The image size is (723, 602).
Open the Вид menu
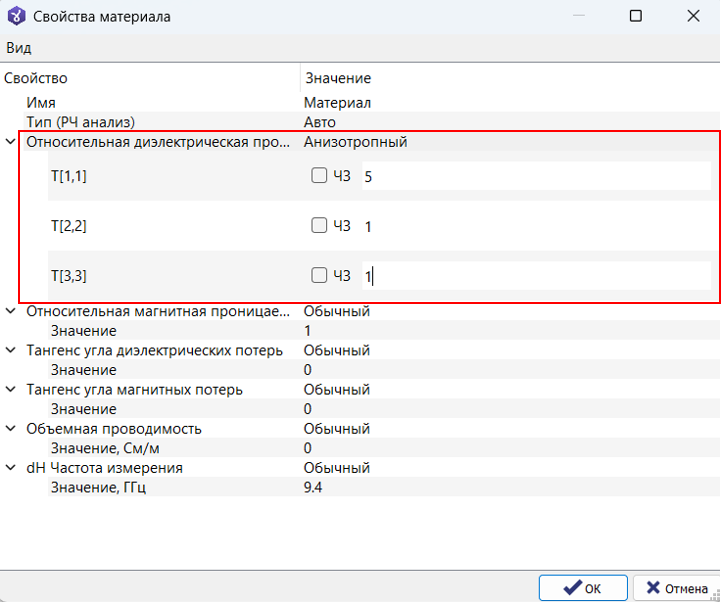click(x=19, y=48)
